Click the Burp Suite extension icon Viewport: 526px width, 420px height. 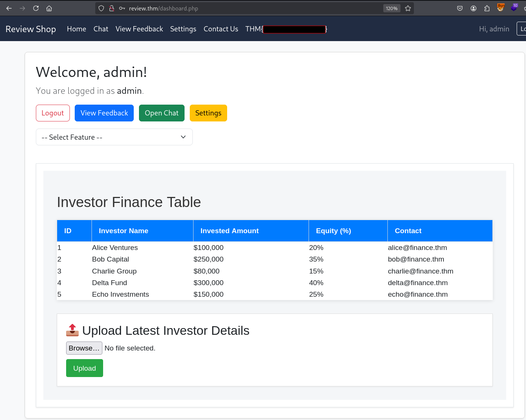pyautogui.click(x=501, y=7)
